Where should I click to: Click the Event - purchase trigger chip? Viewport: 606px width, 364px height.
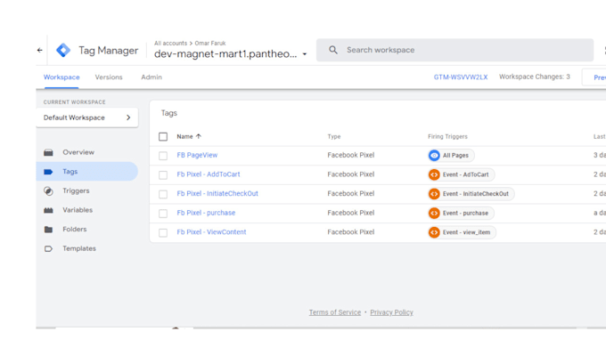click(461, 213)
